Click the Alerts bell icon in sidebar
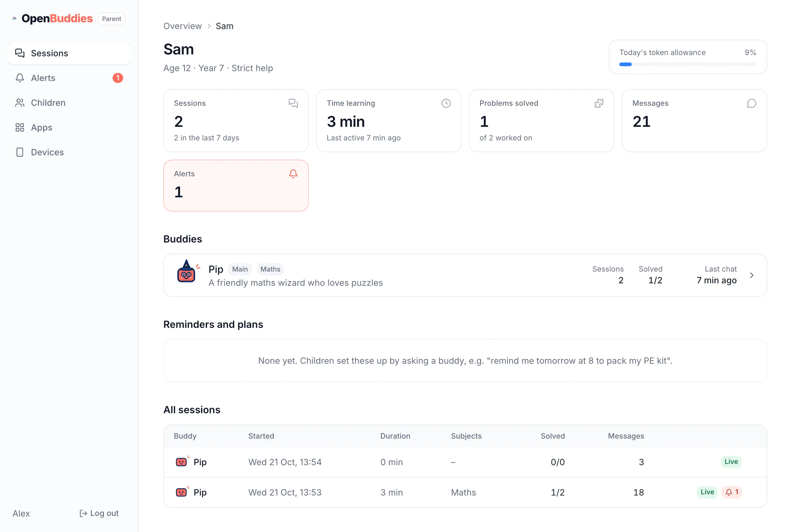Screen dimensions: 792x532 tap(20, 78)
